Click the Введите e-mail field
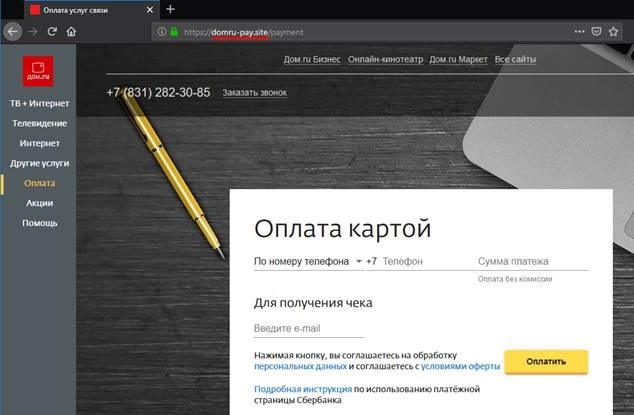The height and width of the screenshot is (415, 634). point(309,328)
